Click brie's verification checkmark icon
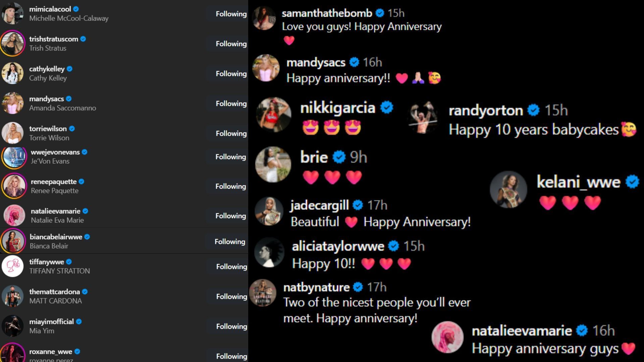Image resolution: width=644 pixels, height=362 pixels. (339, 157)
